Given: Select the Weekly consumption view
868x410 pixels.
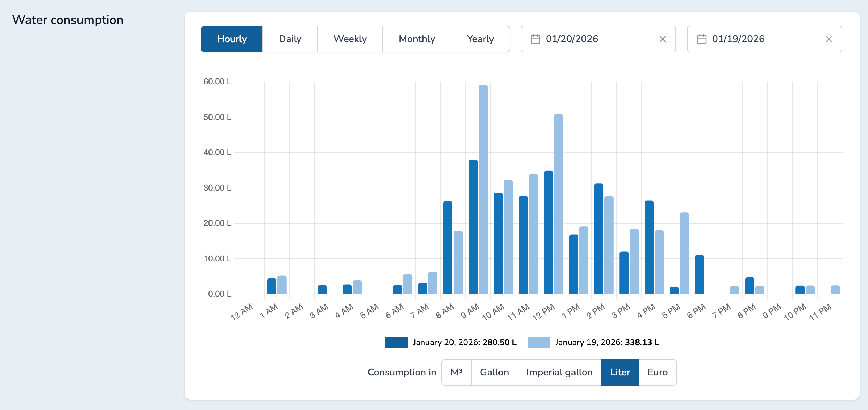Looking at the screenshot, I should pyautogui.click(x=350, y=39).
